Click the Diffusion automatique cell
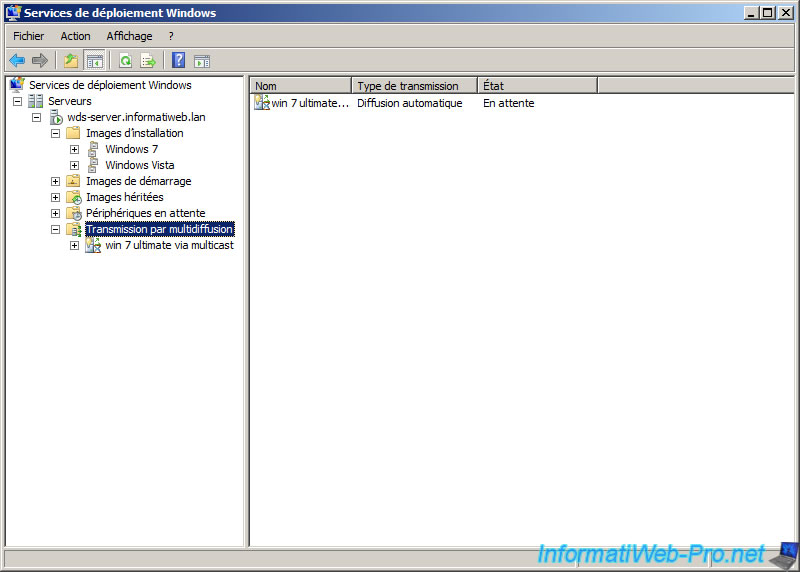Screen dimensions: 800x572 pyautogui.click(x=410, y=103)
